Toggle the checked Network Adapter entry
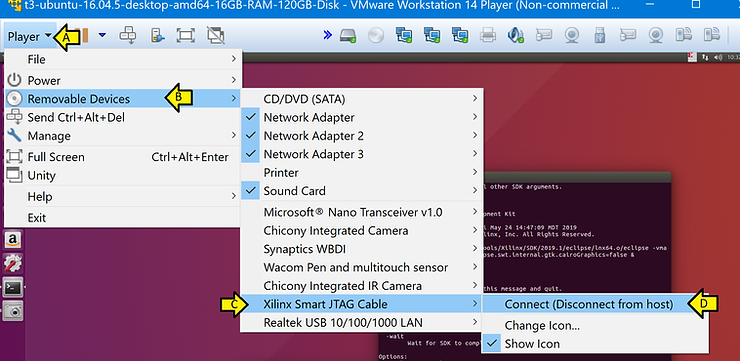The height and width of the screenshot is (361, 740). pos(362,118)
